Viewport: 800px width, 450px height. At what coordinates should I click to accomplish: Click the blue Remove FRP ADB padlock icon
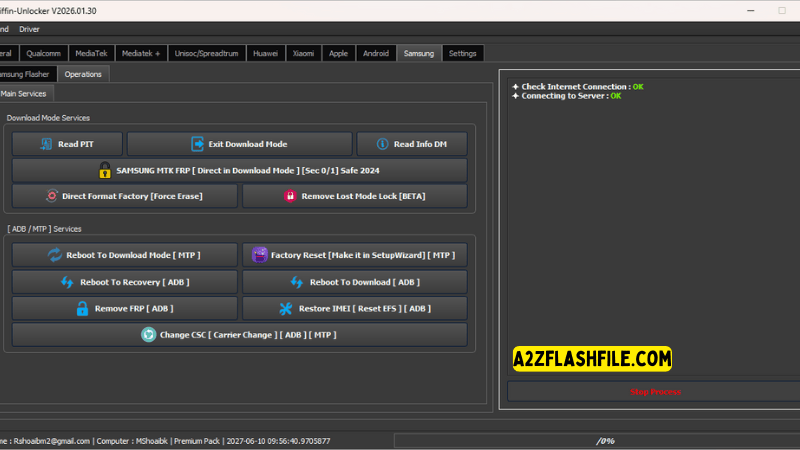(x=82, y=308)
